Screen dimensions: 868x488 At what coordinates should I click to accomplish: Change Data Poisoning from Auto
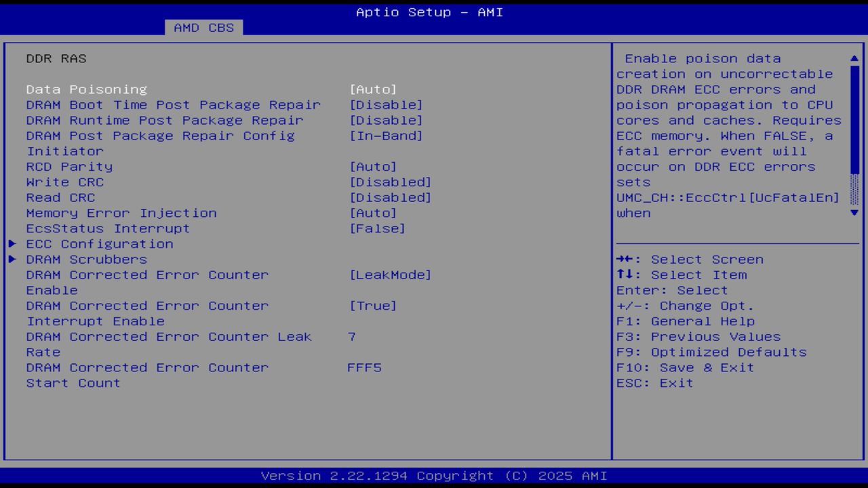373,89
